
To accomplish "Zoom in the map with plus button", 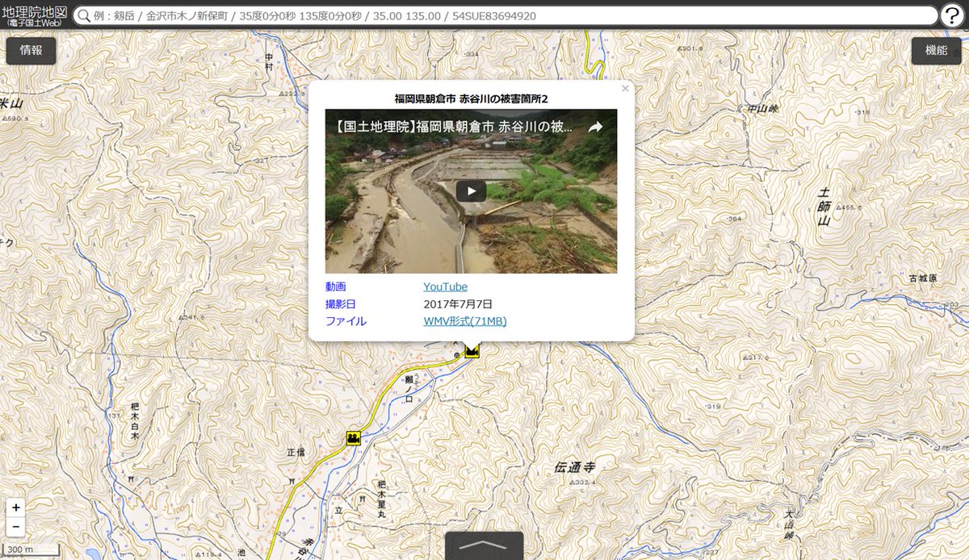I will tap(16, 508).
